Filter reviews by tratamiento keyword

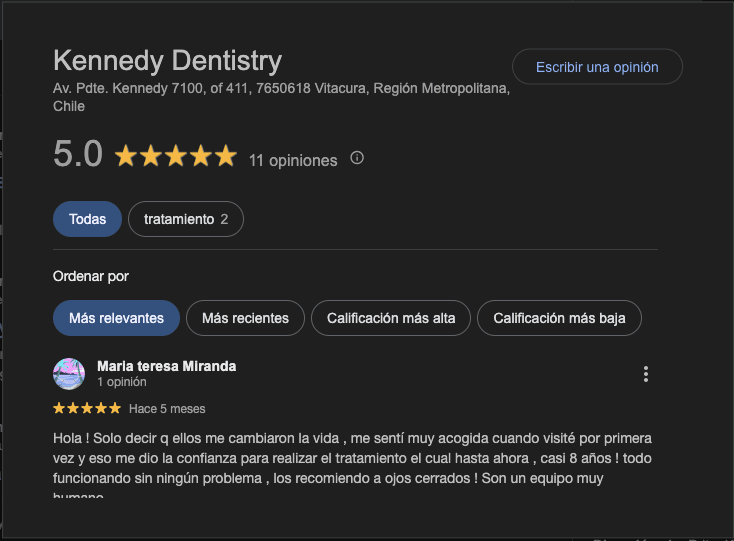coord(185,219)
